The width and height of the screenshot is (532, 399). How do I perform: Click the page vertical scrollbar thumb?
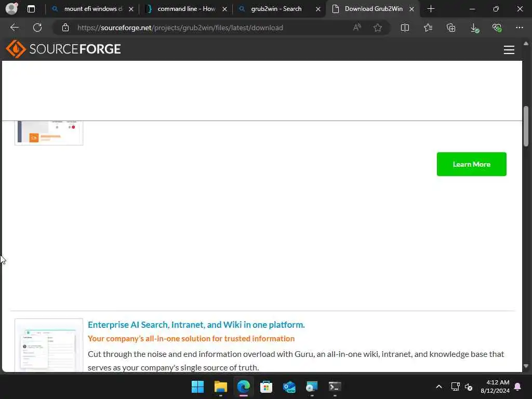tap(526, 126)
